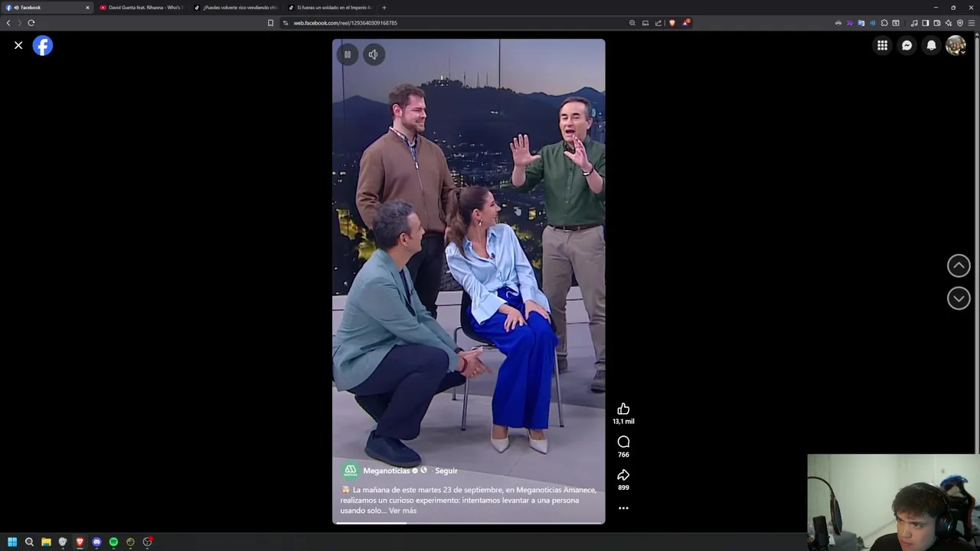Screen dimensions: 980x551
Task: Open Windows taskbar search
Action: click(x=29, y=542)
